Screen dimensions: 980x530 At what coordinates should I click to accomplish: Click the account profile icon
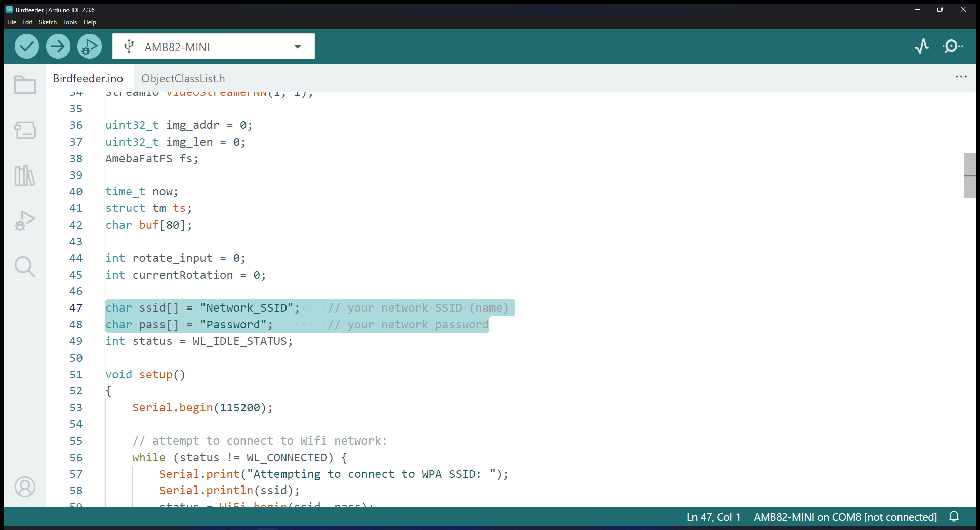tap(25, 487)
